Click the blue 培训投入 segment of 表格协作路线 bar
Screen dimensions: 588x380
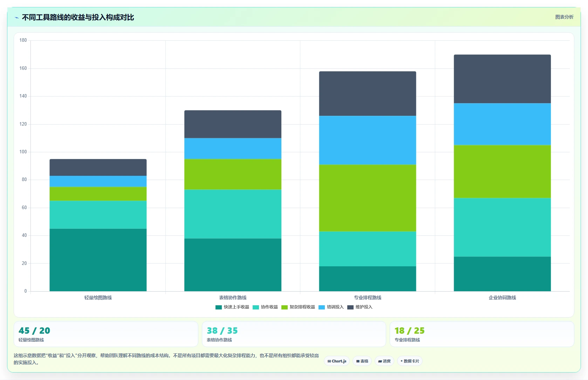point(233,148)
